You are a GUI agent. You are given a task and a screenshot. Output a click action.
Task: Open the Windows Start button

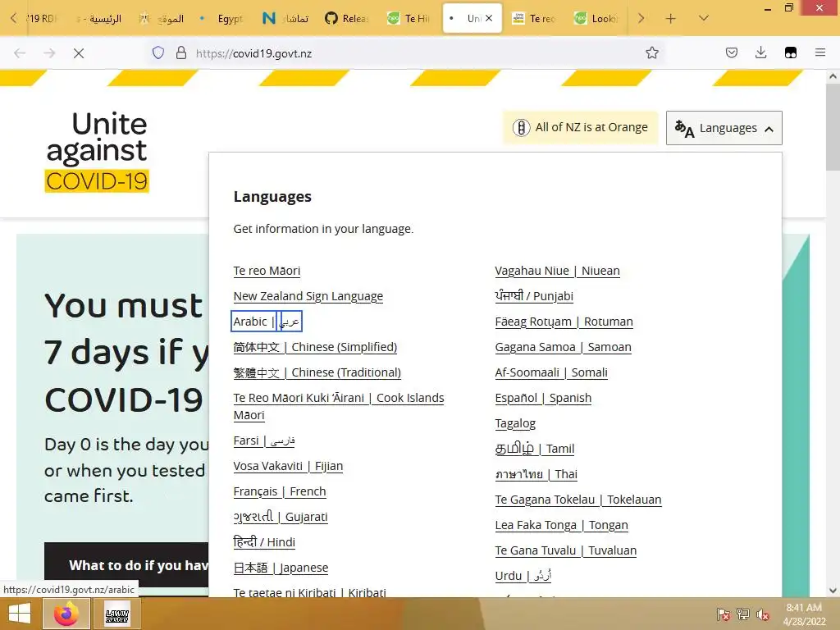[x=20, y=614]
